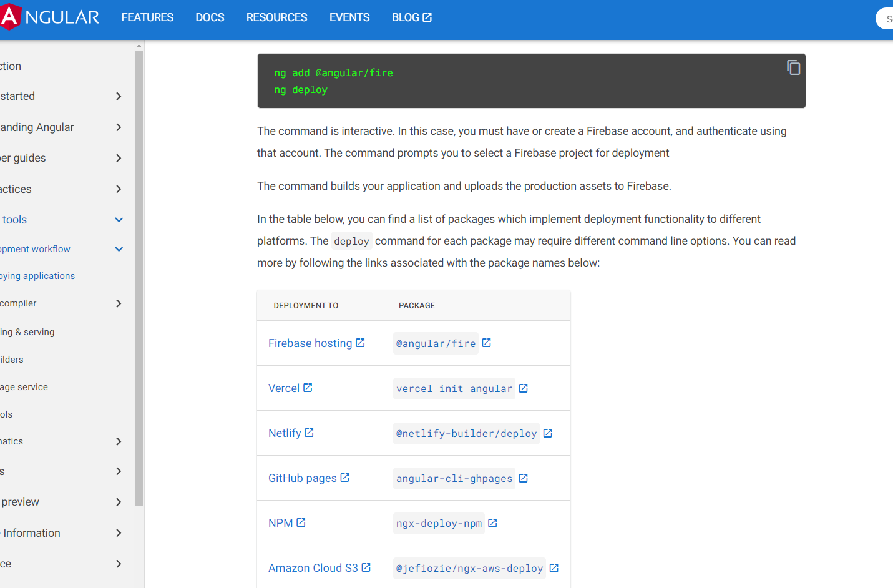
Task: Click the DEPLOYMENT TO column header
Action: tap(306, 306)
